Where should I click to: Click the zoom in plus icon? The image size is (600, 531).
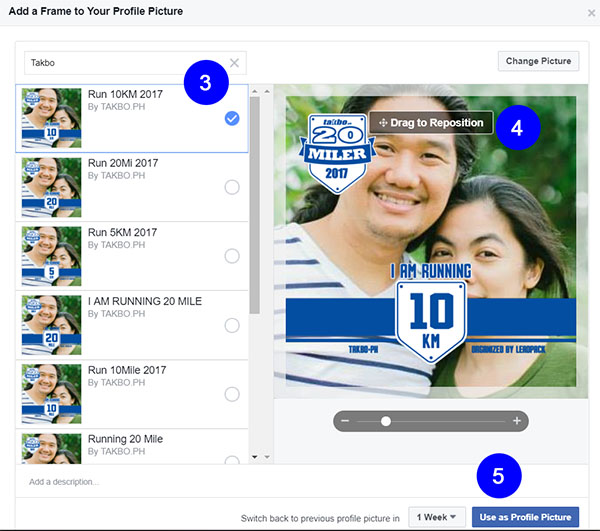516,421
